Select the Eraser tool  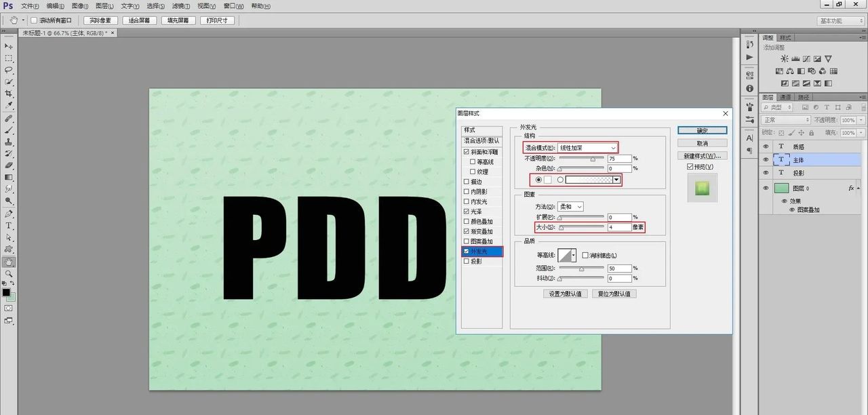pos(9,165)
